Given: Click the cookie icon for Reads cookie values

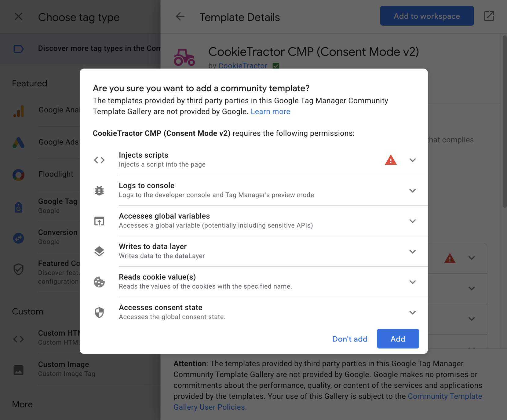Looking at the screenshot, I should point(99,282).
